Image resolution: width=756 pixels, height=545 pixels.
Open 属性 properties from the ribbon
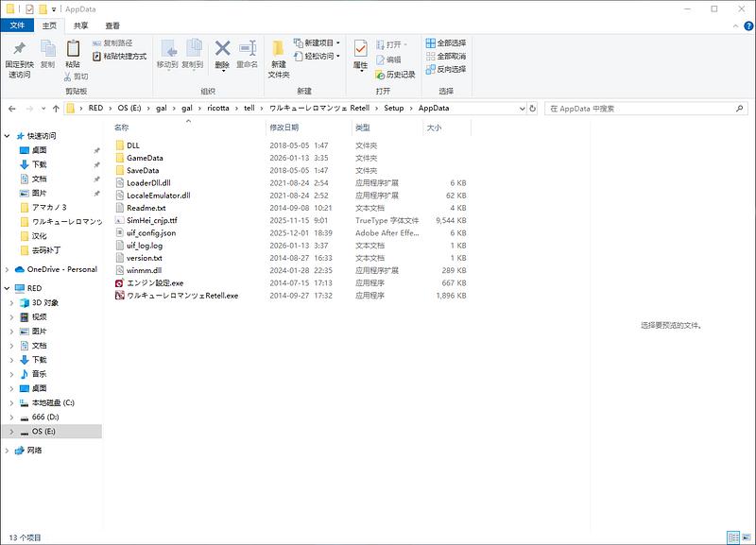(360, 50)
